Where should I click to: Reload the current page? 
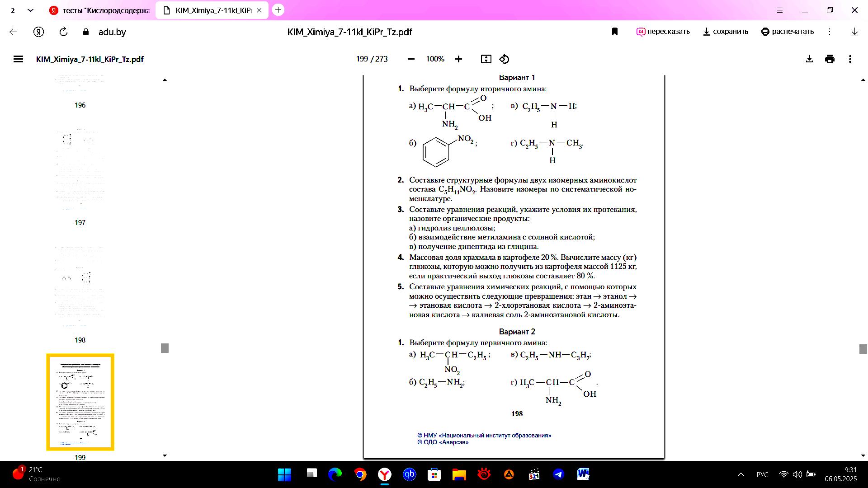coord(64,32)
